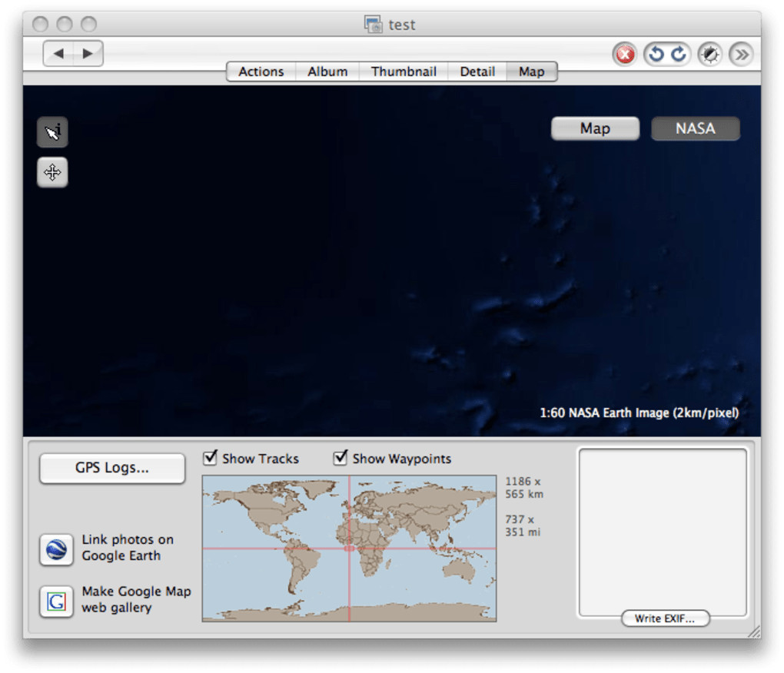The width and height of the screenshot is (784, 673).
Task: Show more toolbar items with double chevron
Action: pos(741,54)
